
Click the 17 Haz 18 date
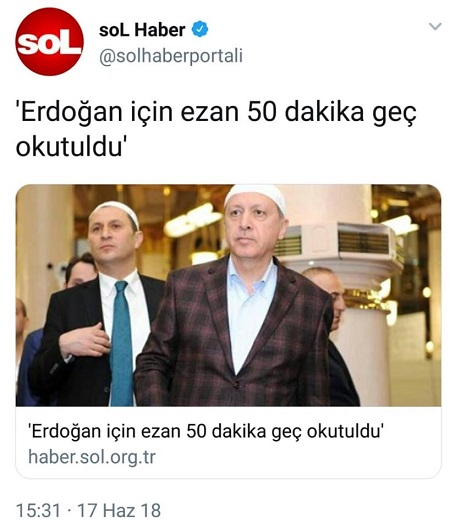pos(119,510)
